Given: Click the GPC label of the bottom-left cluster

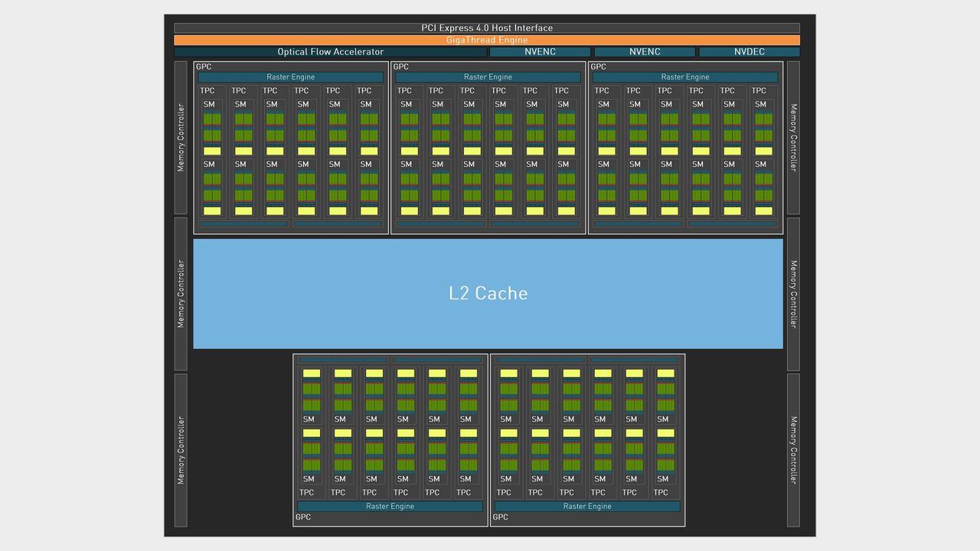Looking at the screenshot, I should (303, 517).
